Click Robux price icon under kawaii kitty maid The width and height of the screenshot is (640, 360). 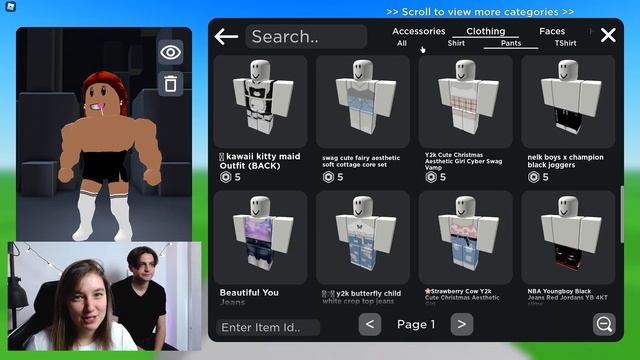pyautogui.click(x=225, y=177)
